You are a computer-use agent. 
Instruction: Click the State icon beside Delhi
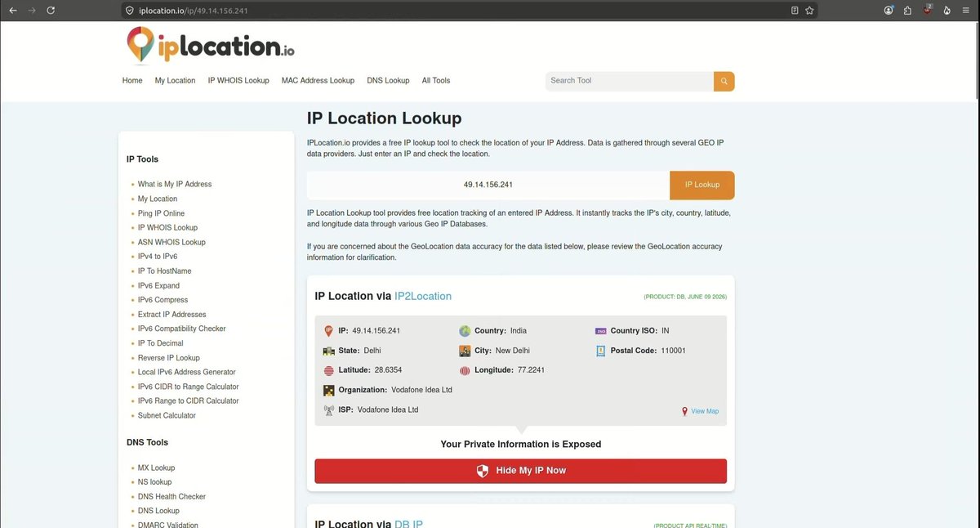[329, 351]
